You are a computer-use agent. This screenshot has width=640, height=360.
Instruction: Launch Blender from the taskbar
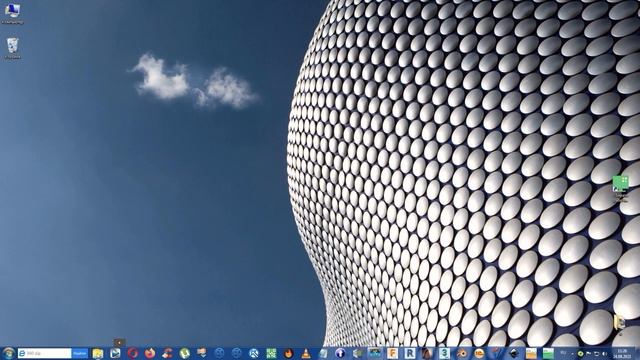point(462,353)
